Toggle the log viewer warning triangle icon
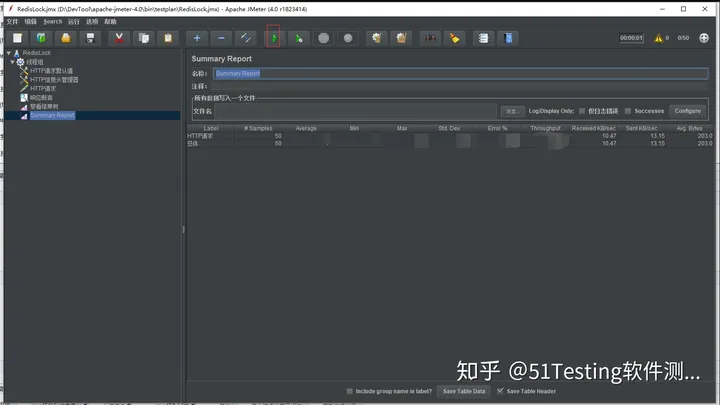720x405 pixels. pos(658,38)
